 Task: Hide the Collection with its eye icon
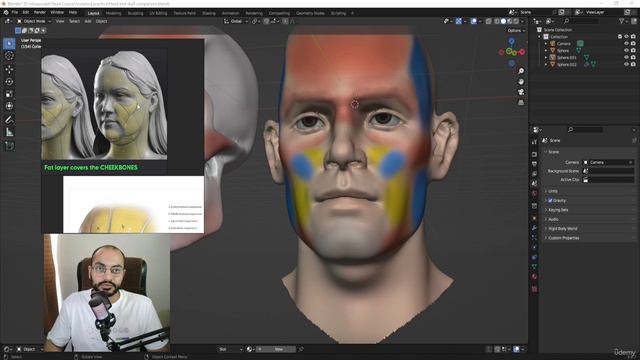tap(627, 37)
